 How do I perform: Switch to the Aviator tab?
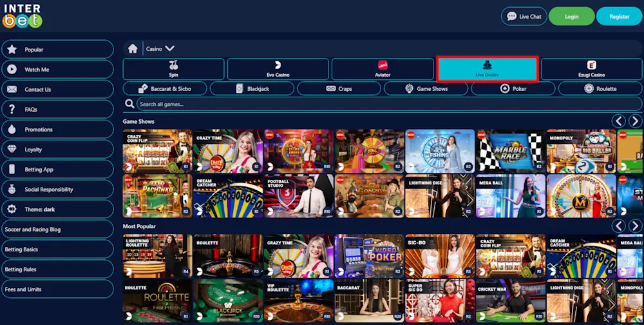383,69
